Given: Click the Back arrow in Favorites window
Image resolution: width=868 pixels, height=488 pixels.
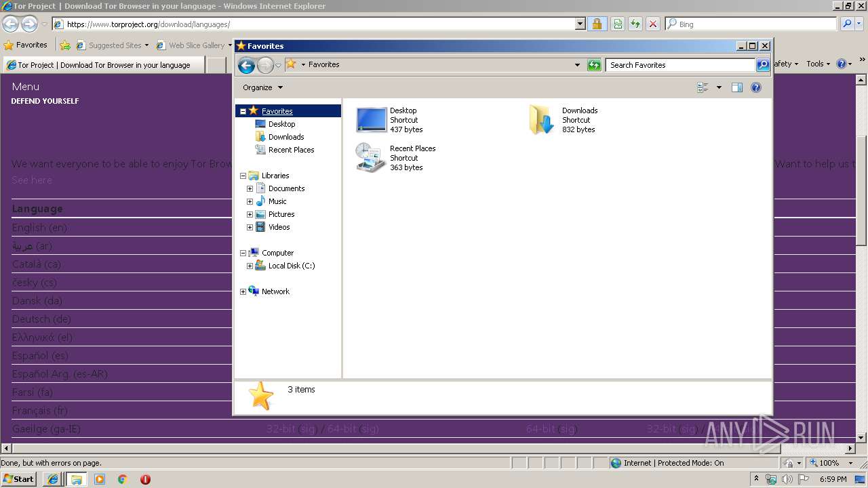Looking at the screenshot, I should click(x=246, y=65).
